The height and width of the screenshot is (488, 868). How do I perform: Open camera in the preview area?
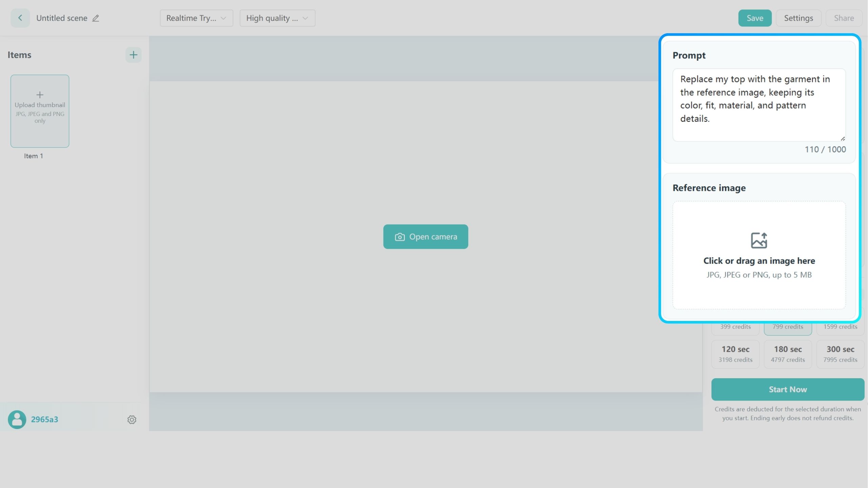(426, 237)
